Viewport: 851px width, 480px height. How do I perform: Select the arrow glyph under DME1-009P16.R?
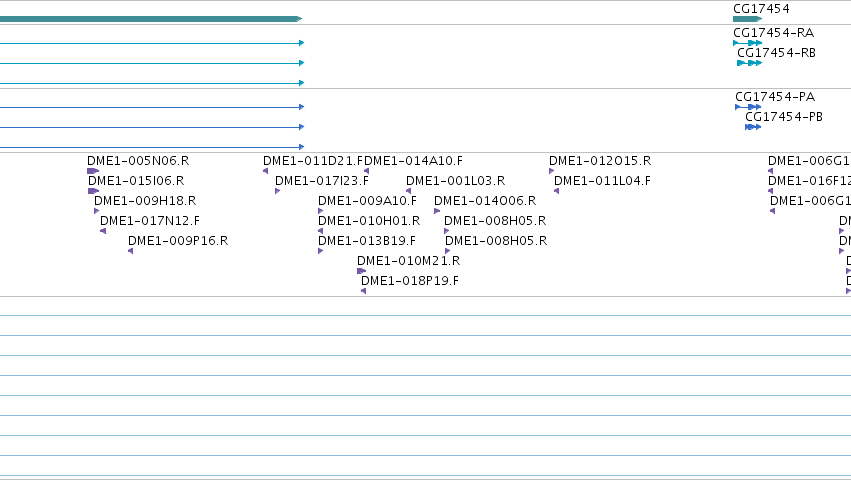[130, 251]
